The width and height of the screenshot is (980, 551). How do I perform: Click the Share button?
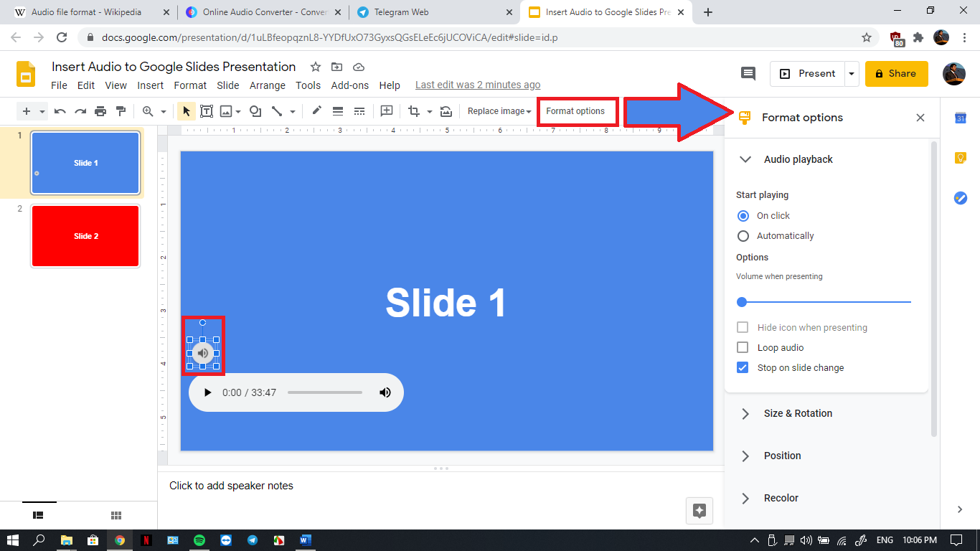tap(896, 73)
